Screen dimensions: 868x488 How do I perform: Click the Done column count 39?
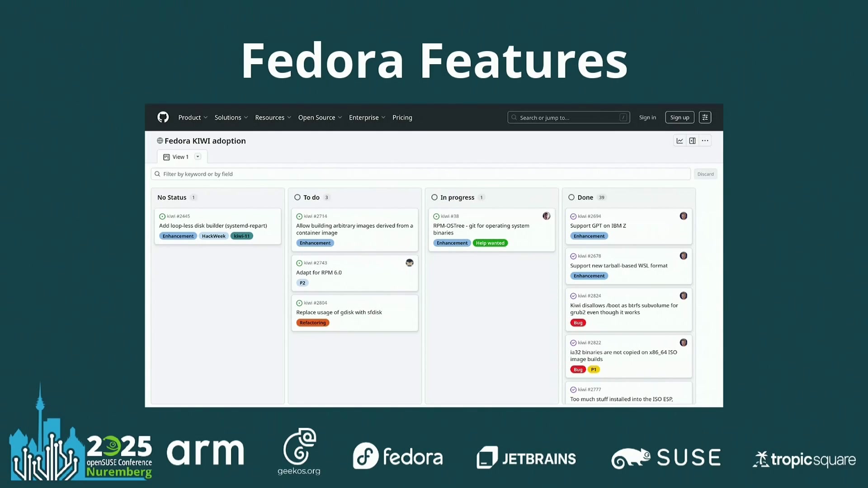tap(601, 197)
